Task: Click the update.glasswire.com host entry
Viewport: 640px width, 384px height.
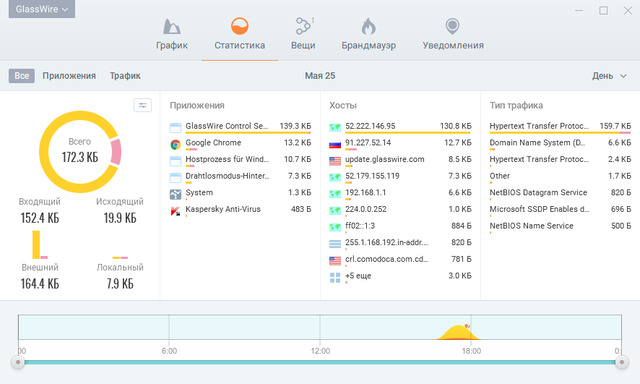Action: (x=400, y=160)
